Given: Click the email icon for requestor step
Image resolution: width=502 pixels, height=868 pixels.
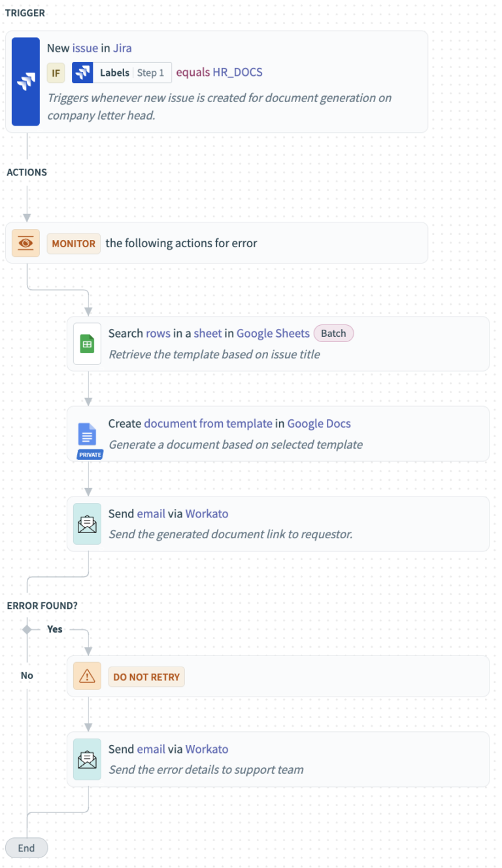Looking at the screenshot, I should click(87, 524).
